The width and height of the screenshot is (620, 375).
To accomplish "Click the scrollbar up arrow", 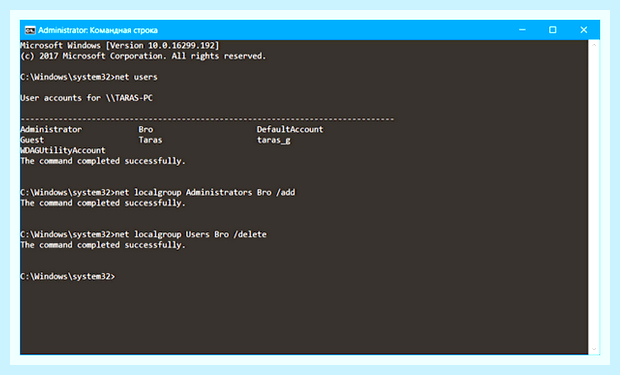I will pyautogui.click(x=594, y=45).
